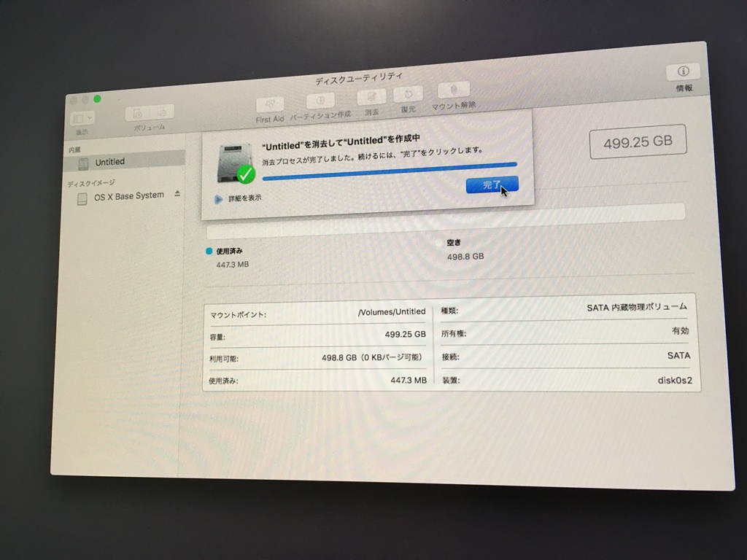747x560 pixels.
Task: Click the 空き 498.8 GB value
Action: (x=465, y=257)
